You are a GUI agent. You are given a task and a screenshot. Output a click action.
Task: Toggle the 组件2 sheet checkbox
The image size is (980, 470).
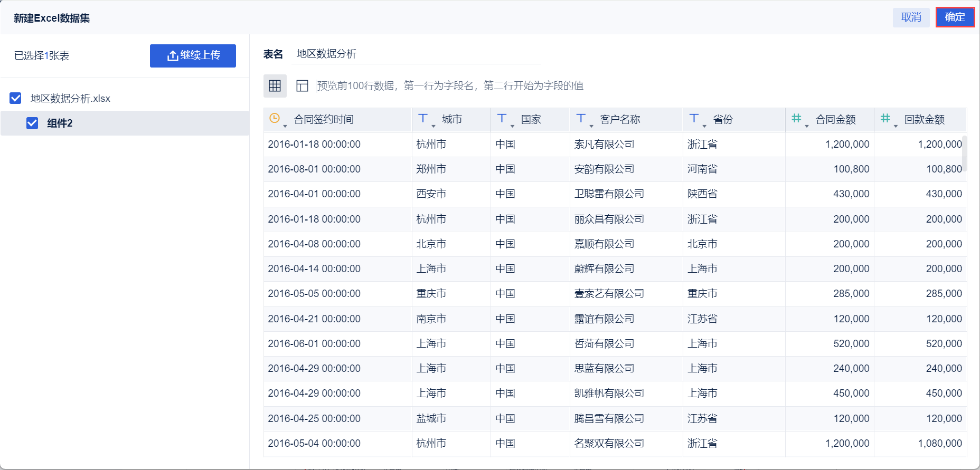tap(32, 123)
